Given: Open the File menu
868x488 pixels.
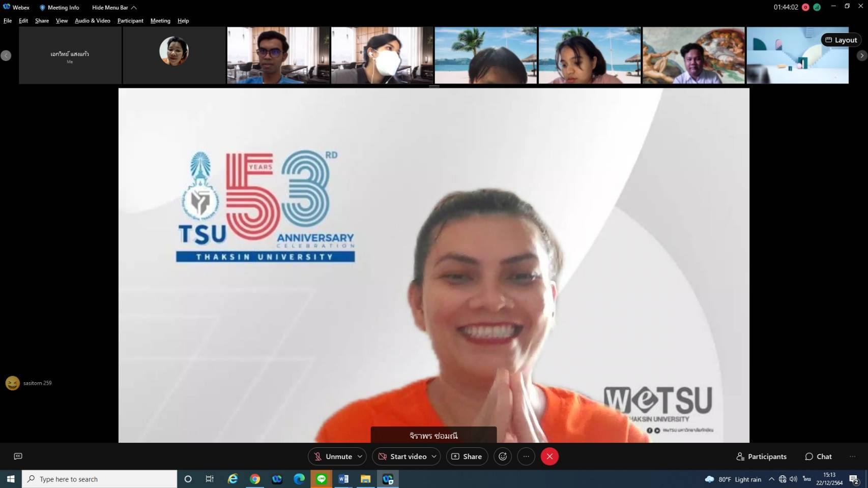Looking at the screenshot, I should point(8,21).
